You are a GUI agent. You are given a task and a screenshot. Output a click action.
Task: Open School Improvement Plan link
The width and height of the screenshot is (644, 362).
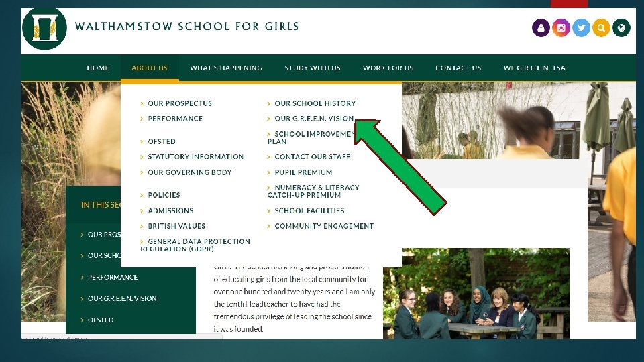point(311,138)
